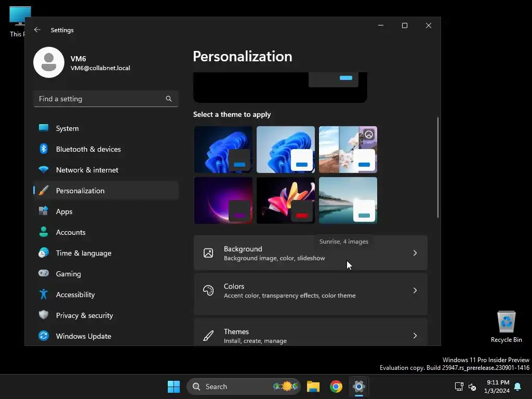Apply the Captured Motion colorful theme
The image size is (532, 399).
pos(286,200)
